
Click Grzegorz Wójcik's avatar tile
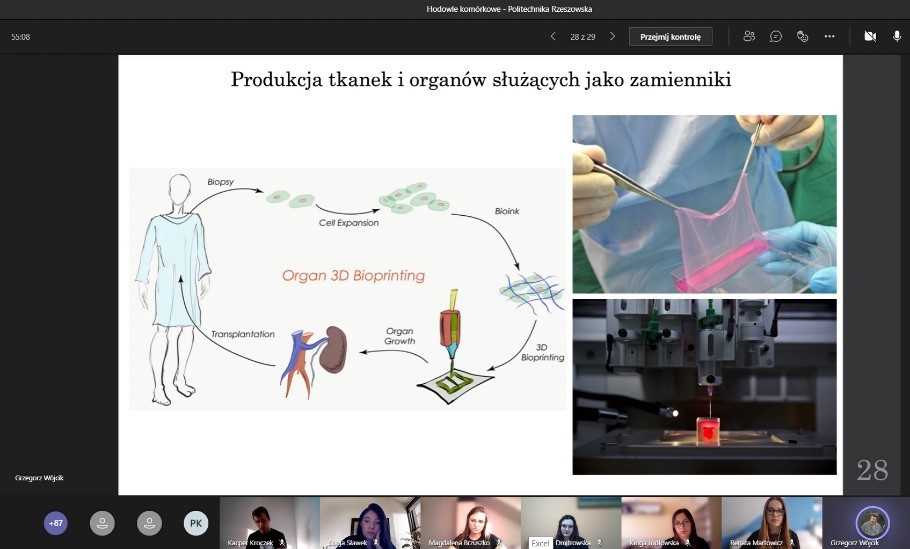click(x=871, y=522)
